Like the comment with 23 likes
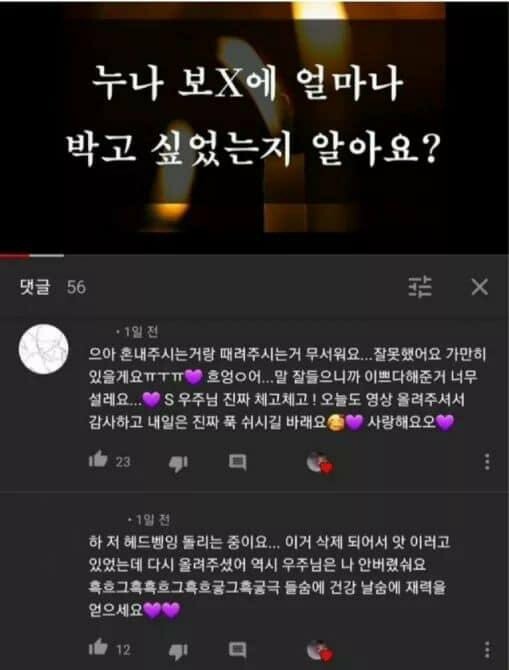 pyautogui.click(x=98, y=460)
